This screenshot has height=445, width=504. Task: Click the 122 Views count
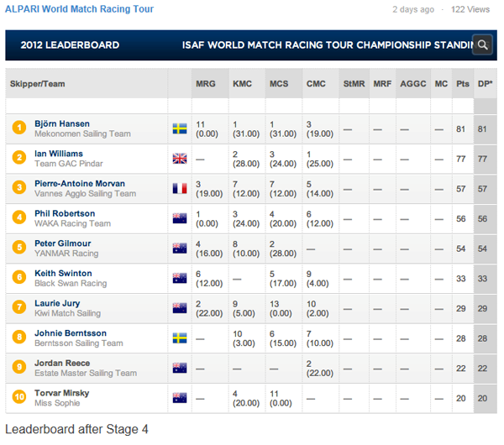tap(470, 9)
